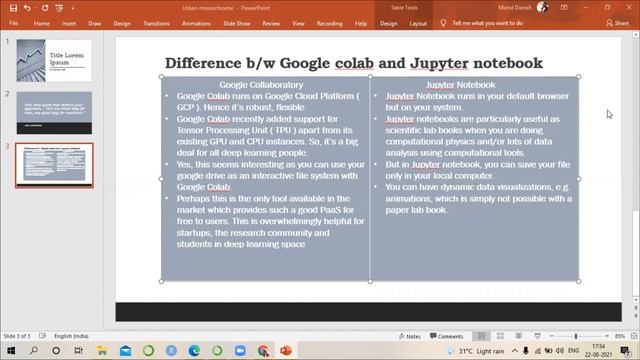Screen dimensions: 640x360
Task: Click the Jupyter Notebook column header
Action: 460,84
